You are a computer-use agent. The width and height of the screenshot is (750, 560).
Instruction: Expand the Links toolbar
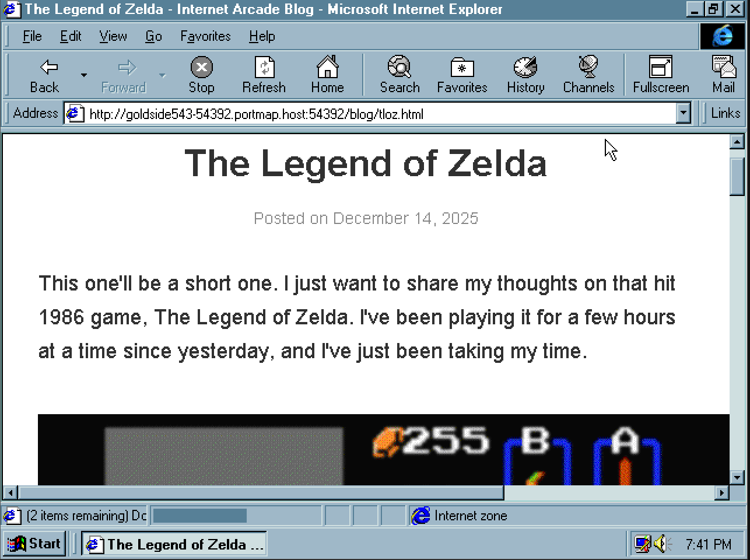(x=726, y=113)
